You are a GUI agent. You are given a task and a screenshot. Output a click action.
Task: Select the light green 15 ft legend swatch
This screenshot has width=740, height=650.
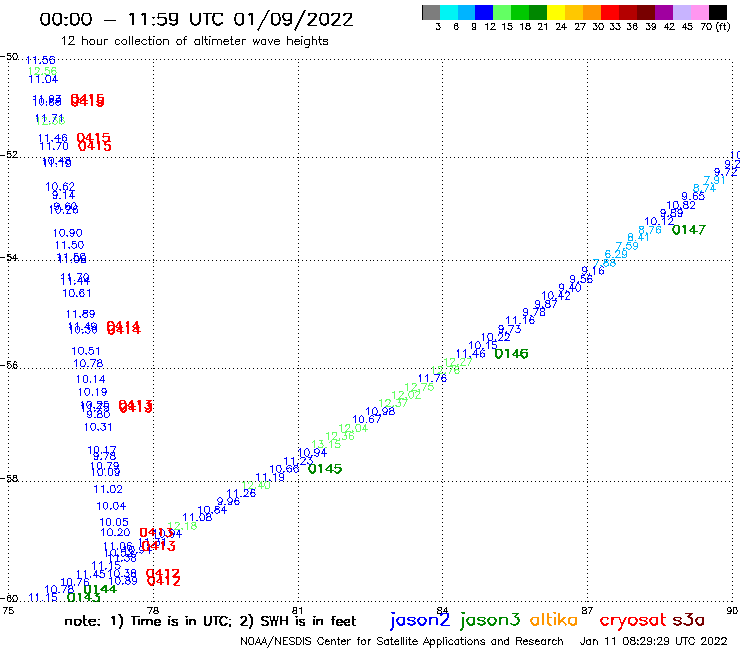pos(502,12)
